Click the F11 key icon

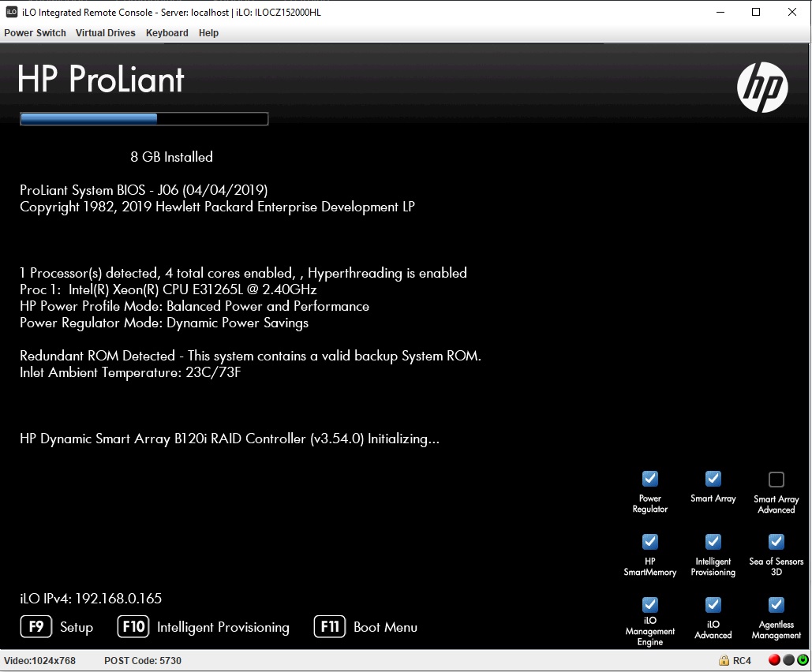tap(330, 627)
